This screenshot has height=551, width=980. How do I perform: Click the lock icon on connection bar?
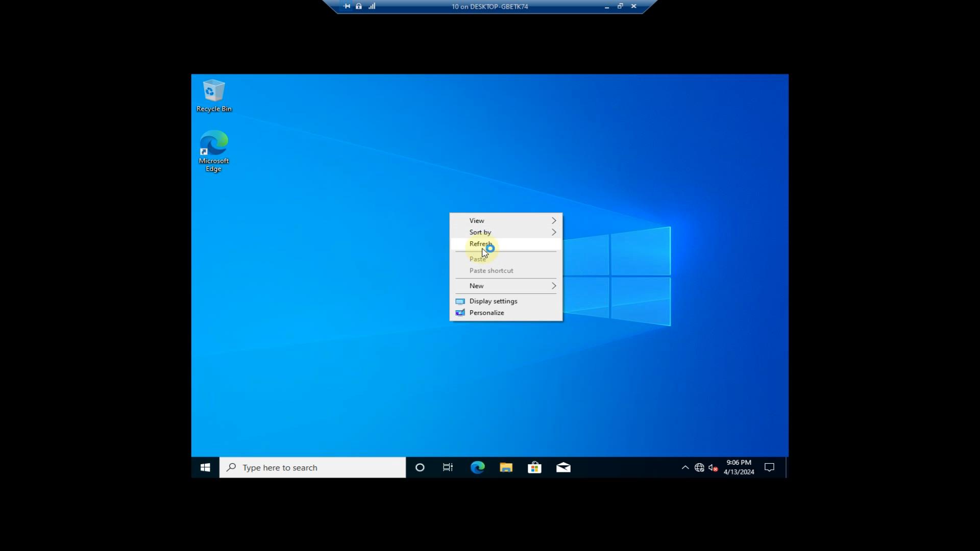[x=359, y=6]
